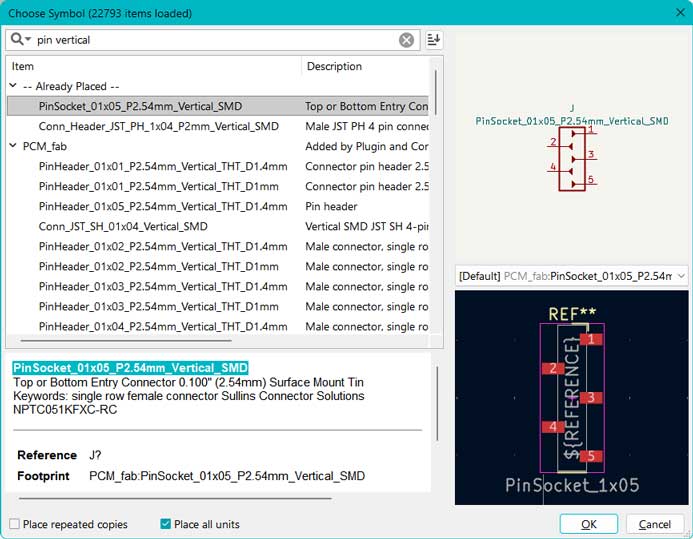Click the sort order icon button

434,40
